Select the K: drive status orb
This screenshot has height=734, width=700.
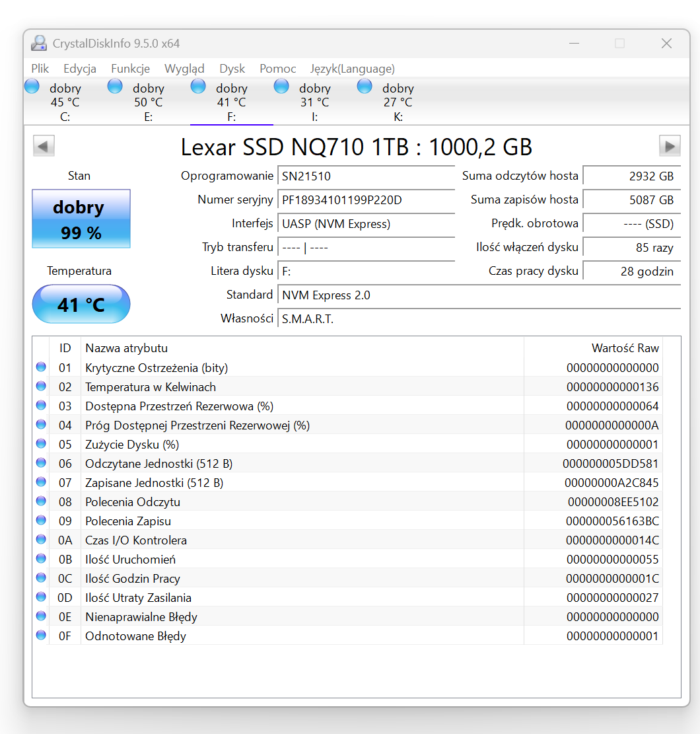365,87
